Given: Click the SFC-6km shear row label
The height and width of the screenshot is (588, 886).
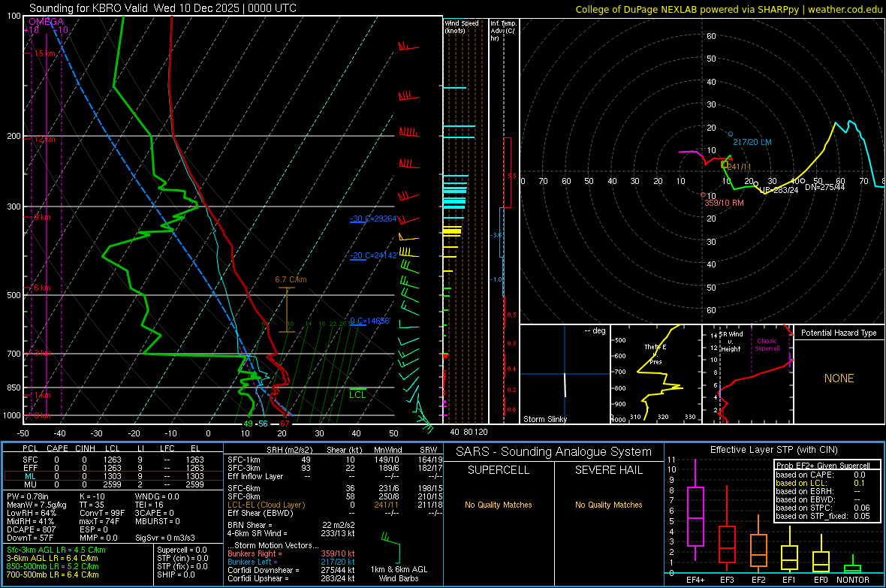Looking at the screenshot, I should [x=244, y=488].
